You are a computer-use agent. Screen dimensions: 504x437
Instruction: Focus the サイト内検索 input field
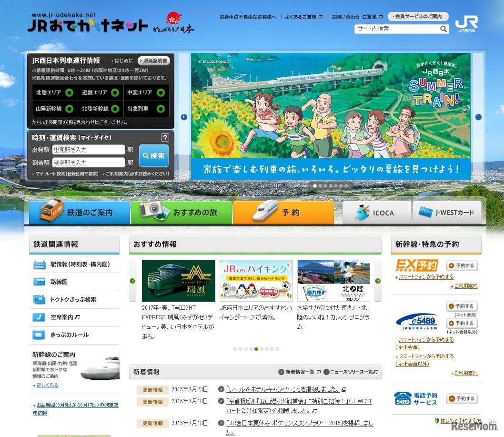397,29
